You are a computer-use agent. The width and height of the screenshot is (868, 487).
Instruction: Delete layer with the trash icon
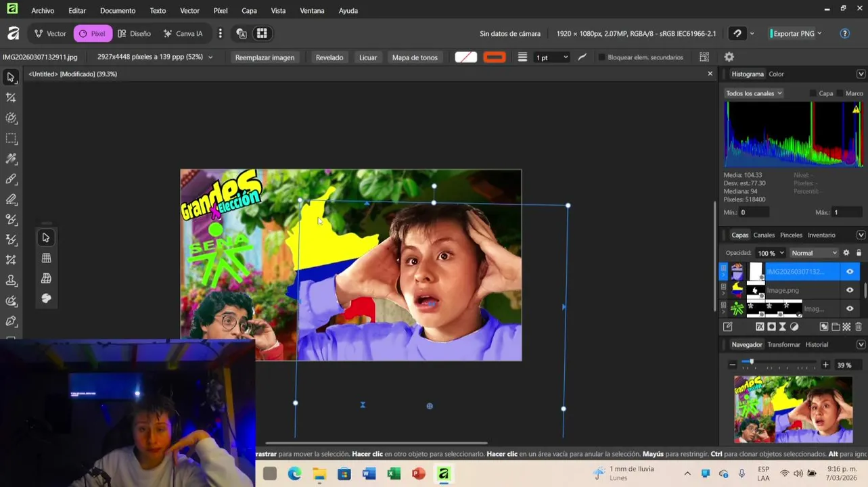point(859,327)
